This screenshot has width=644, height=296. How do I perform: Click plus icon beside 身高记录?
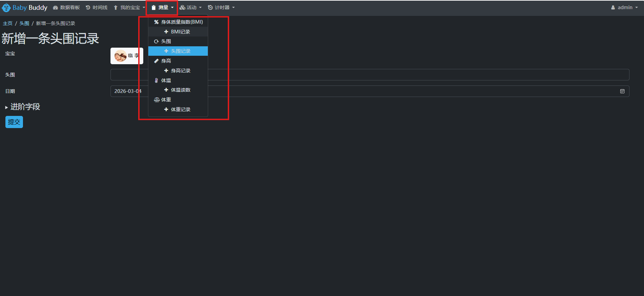[x=166, y=71]
